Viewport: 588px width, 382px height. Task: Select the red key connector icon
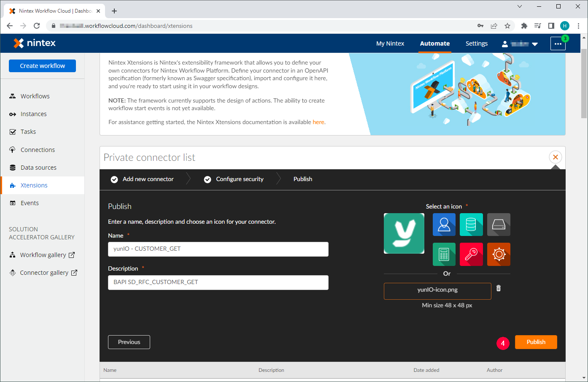(471, 254)
